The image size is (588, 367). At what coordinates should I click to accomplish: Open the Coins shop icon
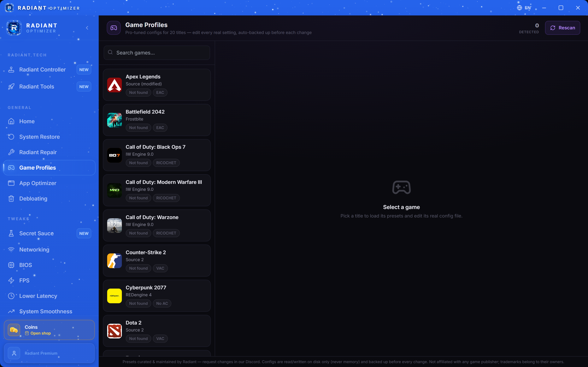pos(14,330)
